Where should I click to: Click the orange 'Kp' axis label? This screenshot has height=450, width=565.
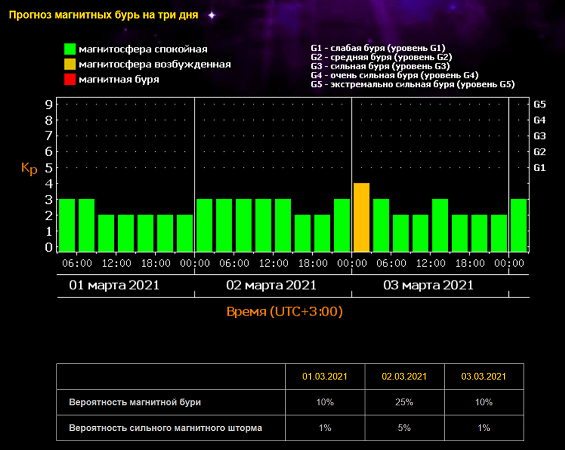pyautogui.click(x=29, y=168)
